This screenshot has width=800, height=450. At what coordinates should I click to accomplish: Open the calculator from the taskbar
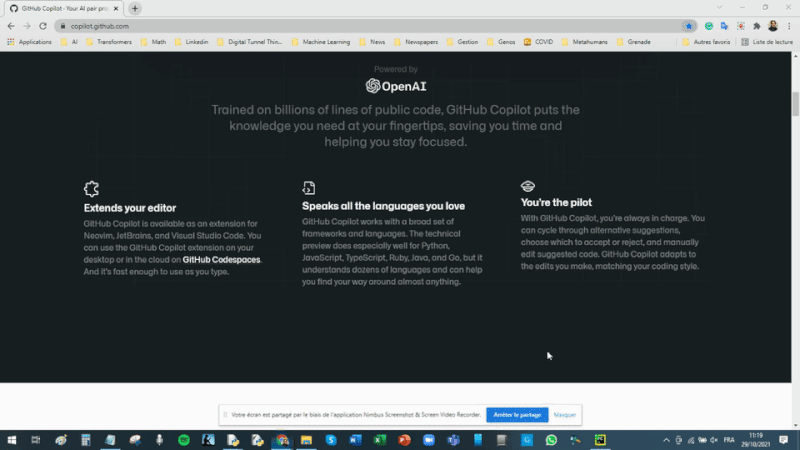pyautogui.click(x=85, y=440)
